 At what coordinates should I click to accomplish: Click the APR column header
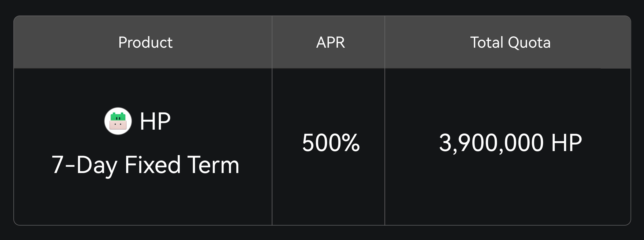pos(331,42)
